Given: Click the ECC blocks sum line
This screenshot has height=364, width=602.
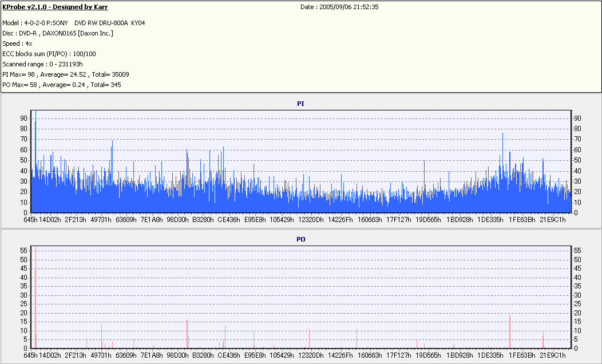Looking at the screenshot, I should tap(49, 54).
